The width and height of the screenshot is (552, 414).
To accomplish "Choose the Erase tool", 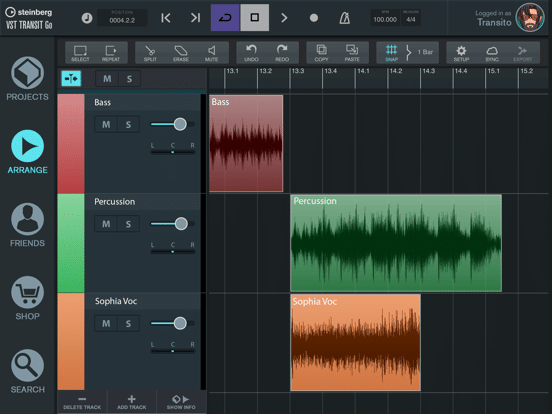I will tap(181, 53).
